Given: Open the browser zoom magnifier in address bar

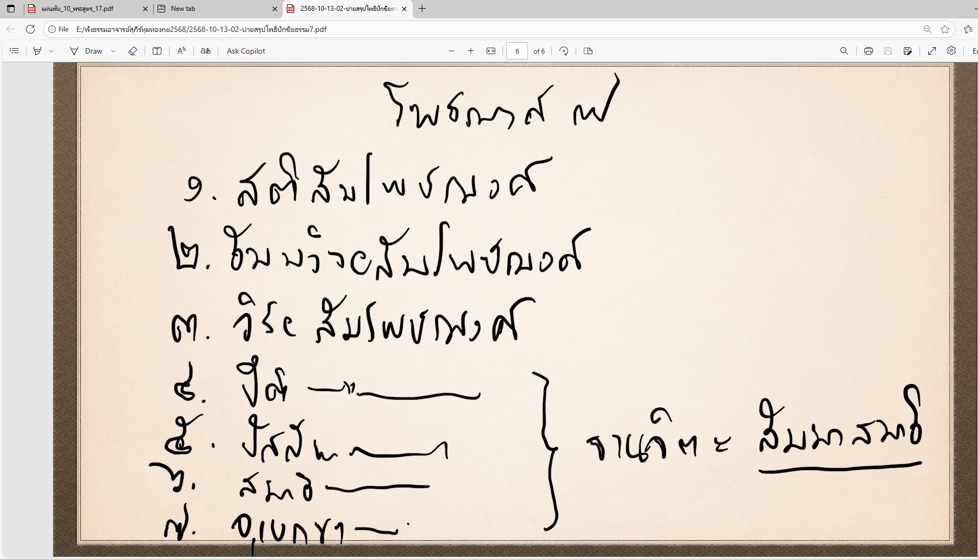Looking at the screenshot, I should [928, 29].
